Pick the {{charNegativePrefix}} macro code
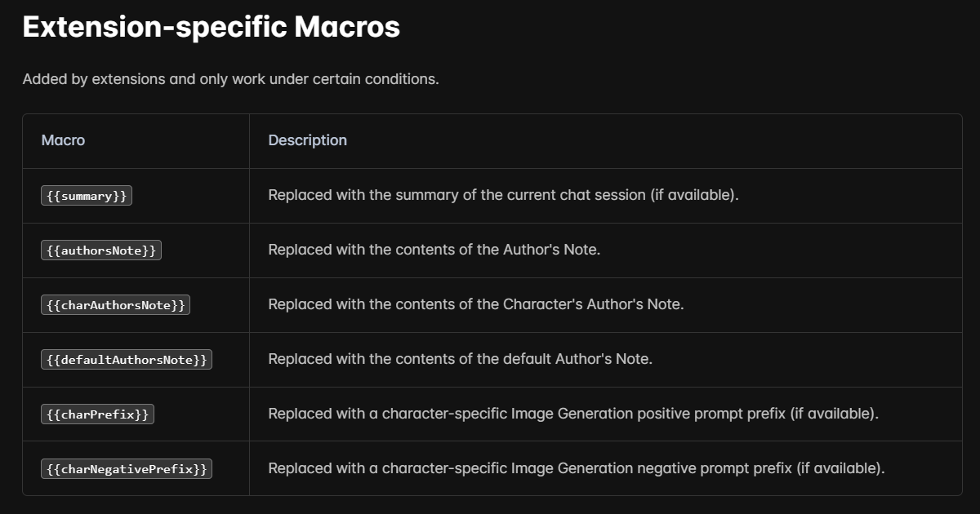This screenshot has width=980, height=514. click(127, 469)
